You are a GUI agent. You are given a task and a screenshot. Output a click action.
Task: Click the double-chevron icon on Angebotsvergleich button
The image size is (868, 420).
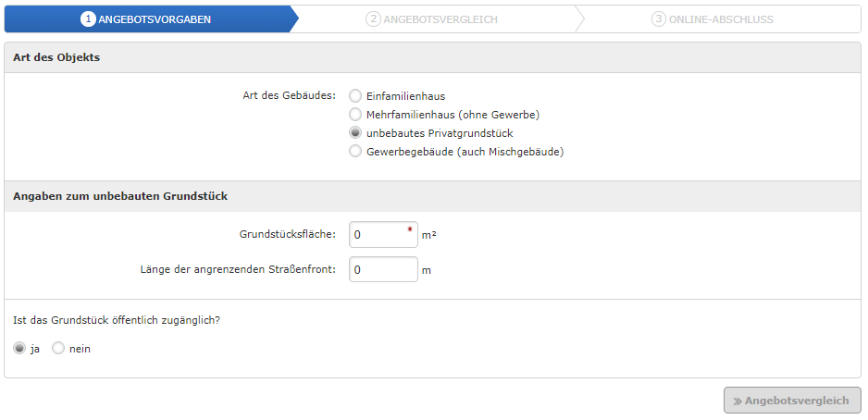tap(738, 401)
